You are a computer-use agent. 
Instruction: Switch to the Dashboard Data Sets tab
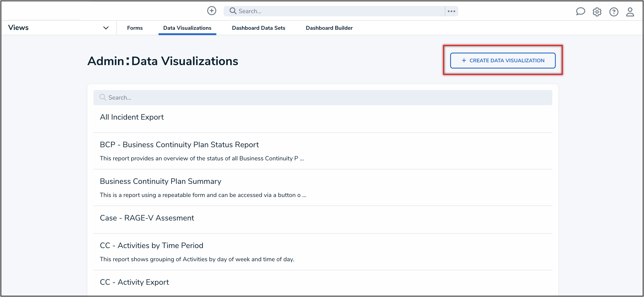259,28
